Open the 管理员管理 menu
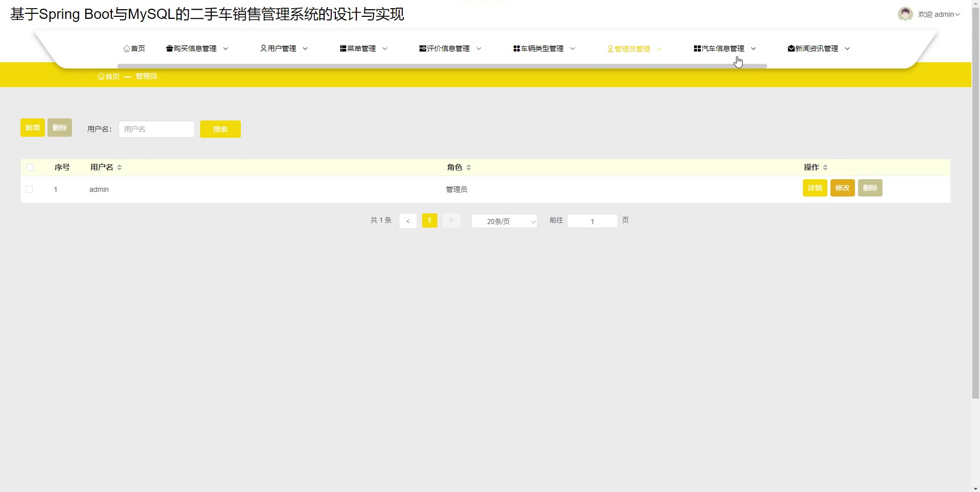This screenshot has width=980, height=492. point(632,49)
